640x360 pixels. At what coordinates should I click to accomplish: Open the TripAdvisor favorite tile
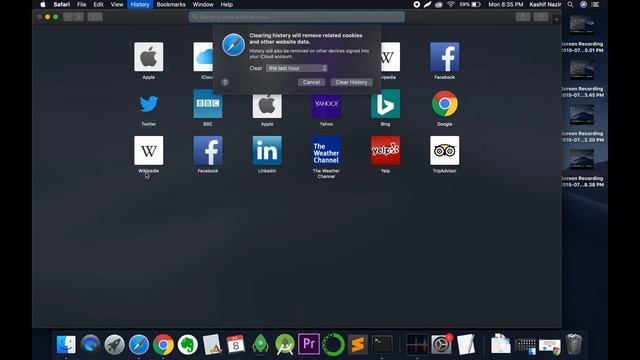444,151
